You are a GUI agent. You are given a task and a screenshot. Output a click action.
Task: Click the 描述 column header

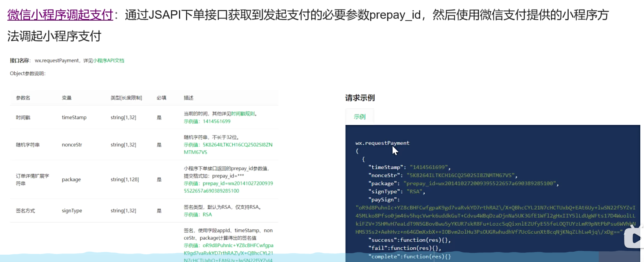click(189, 98)
